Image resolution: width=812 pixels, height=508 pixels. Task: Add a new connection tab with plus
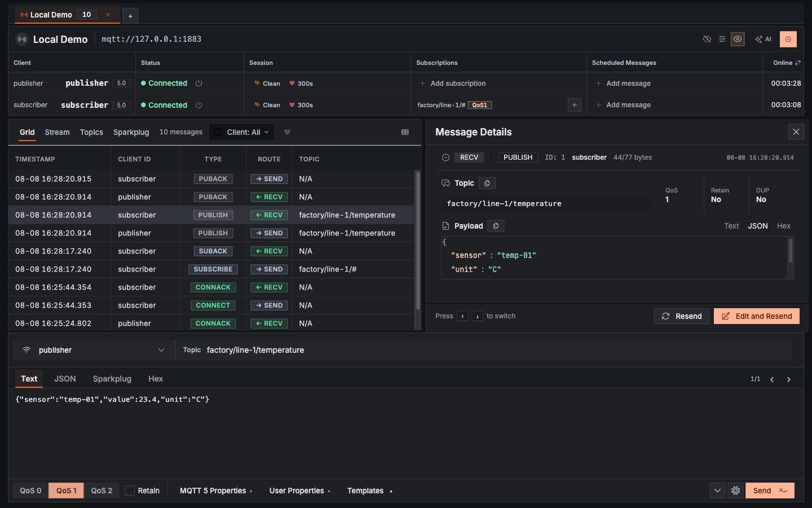[x=130, y=16]
